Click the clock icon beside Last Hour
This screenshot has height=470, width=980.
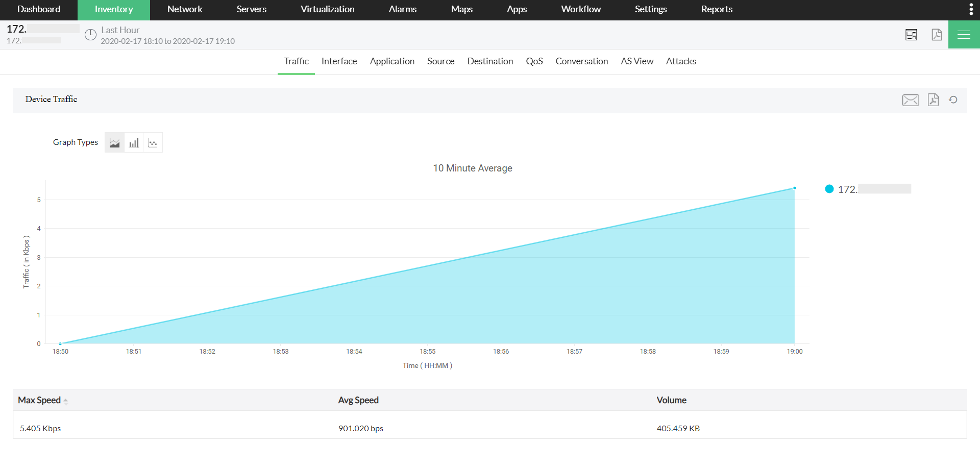click(90, 35)
